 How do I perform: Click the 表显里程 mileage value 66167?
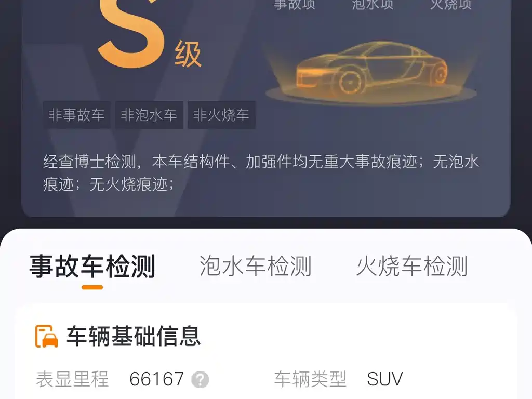(157, 379)
